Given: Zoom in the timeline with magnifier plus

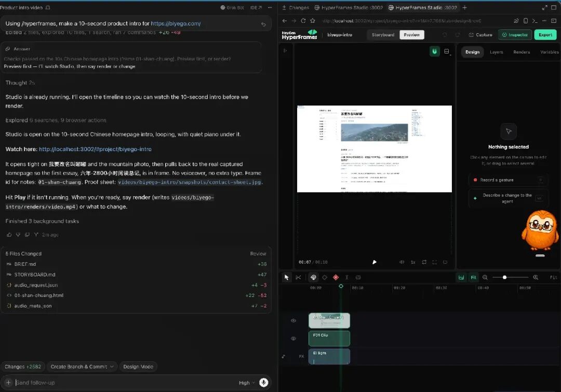Looking at the screenshot, I should pos(536,277).
